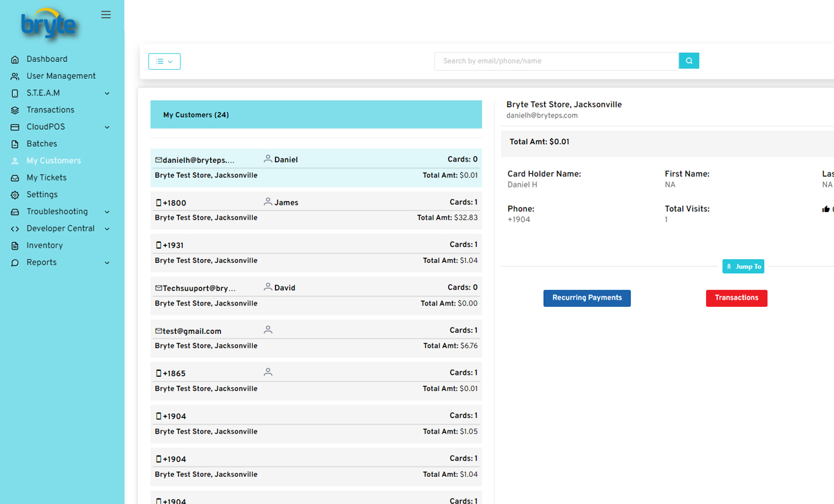This screenshot has height=504, width=834.
Task: Click Card Holder Name value Daniel H
Action: click(x=522, y=185)
